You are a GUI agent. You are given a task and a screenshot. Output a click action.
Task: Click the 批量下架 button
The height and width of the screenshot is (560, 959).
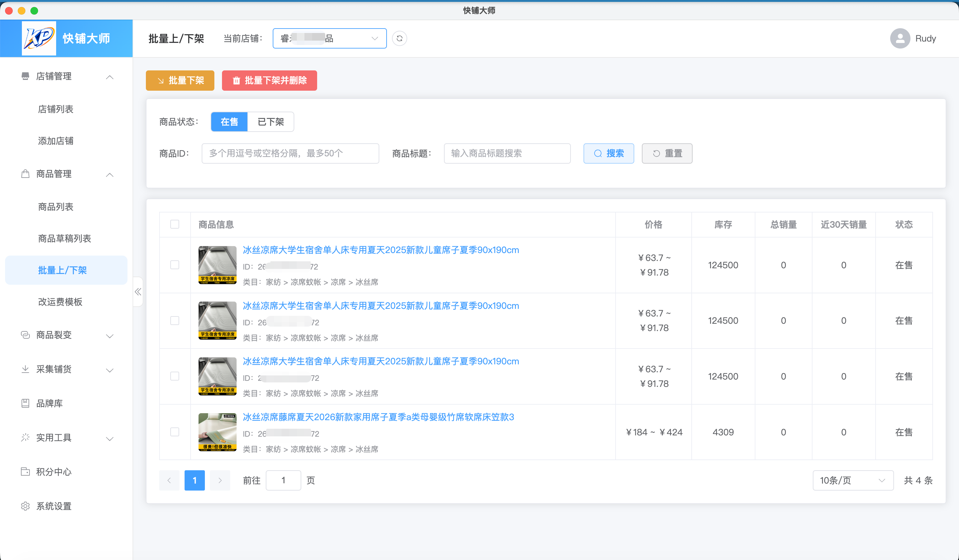[x=180, y=80]
